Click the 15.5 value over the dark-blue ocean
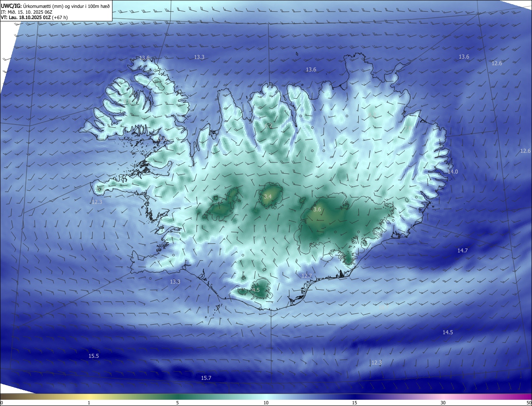 (x=94, y=356)
